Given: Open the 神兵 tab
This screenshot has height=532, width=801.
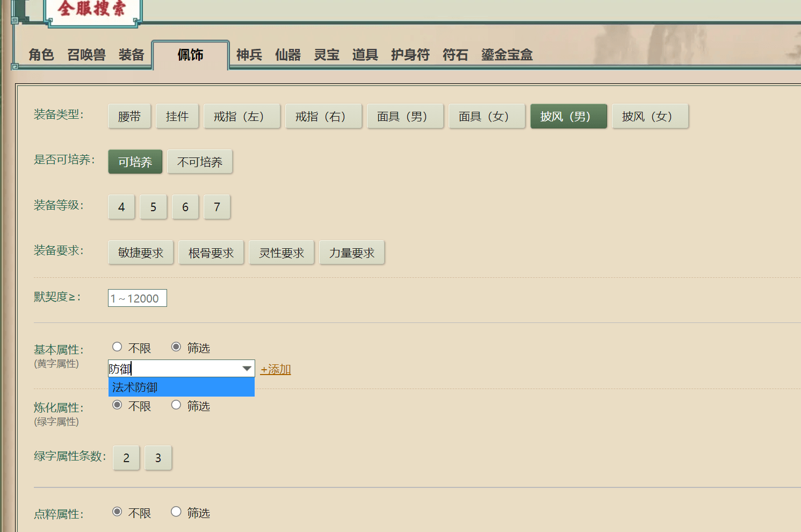Looking at the screenshot, I should click(x=249, y=55).
